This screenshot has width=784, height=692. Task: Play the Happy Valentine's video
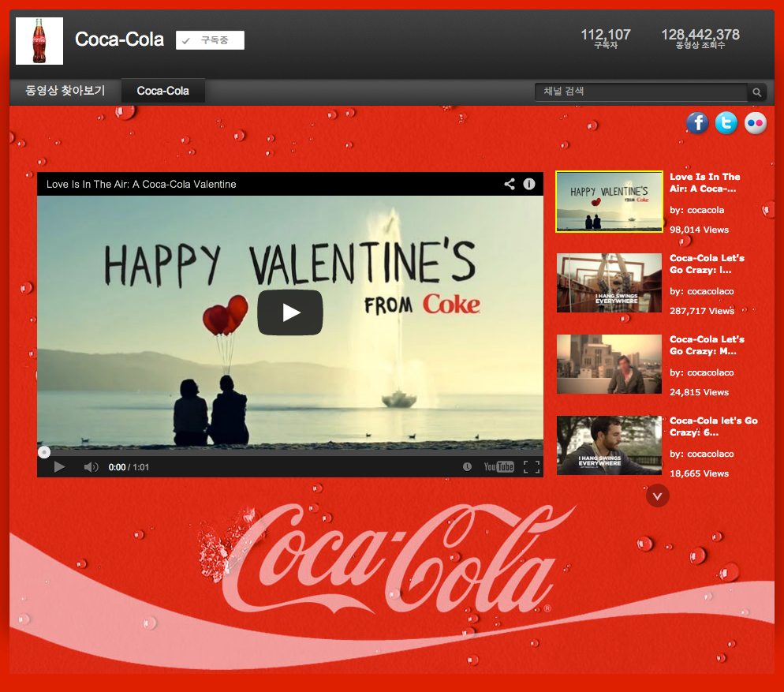click(x=290, y=312)
